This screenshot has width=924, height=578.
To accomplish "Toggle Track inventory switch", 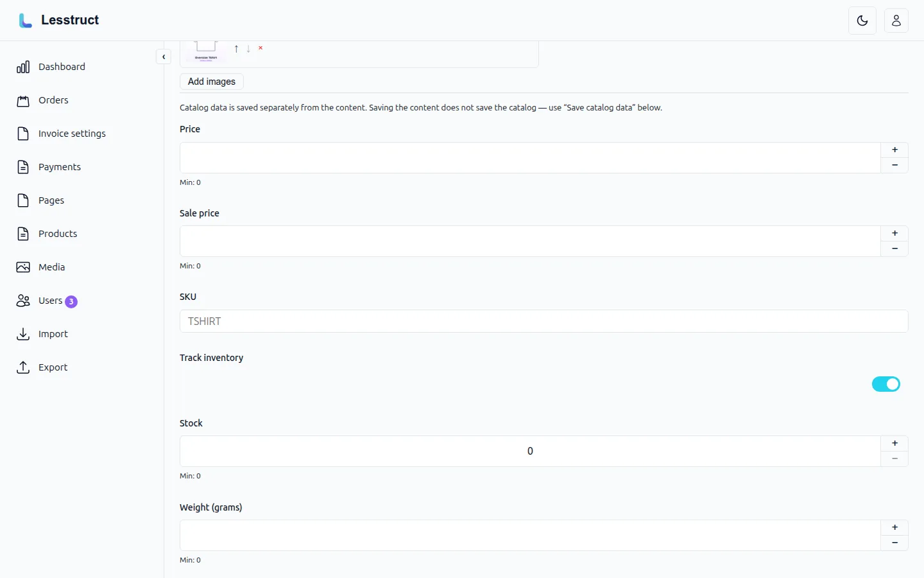I will [886, 384].
